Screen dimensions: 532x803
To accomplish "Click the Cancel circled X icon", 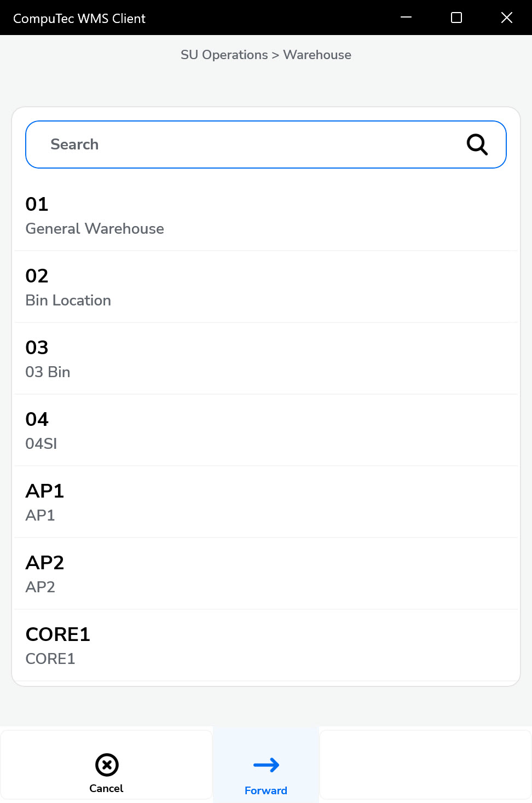I will click(107, 765).
